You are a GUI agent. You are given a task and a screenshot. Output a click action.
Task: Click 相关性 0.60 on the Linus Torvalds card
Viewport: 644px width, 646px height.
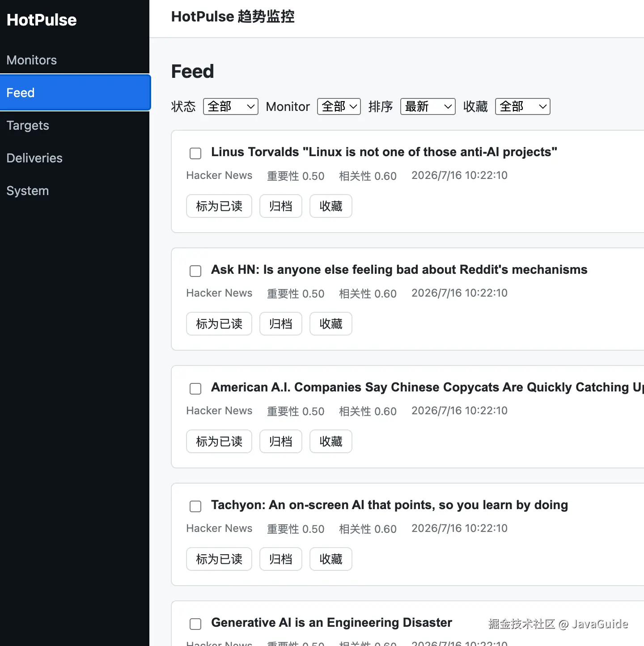[x=368, y=176]
